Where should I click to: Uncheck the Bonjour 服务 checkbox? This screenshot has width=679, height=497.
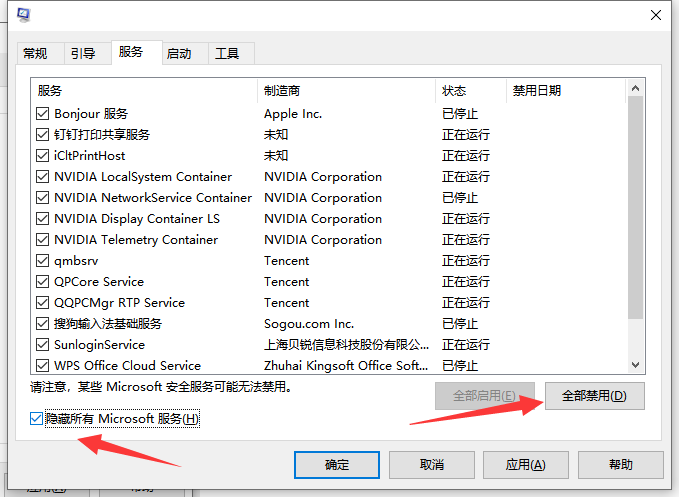click(x=42, y=114)
